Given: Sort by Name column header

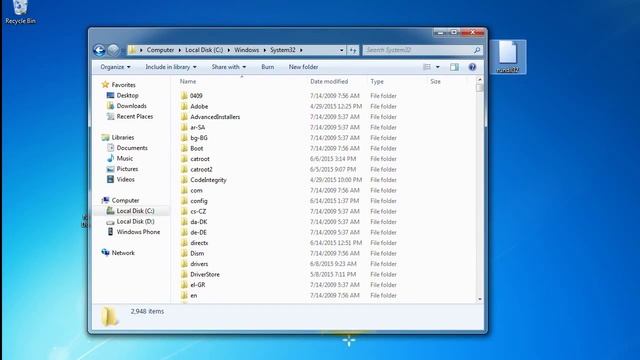Looking at the screenshot, I should pos(188,82).
